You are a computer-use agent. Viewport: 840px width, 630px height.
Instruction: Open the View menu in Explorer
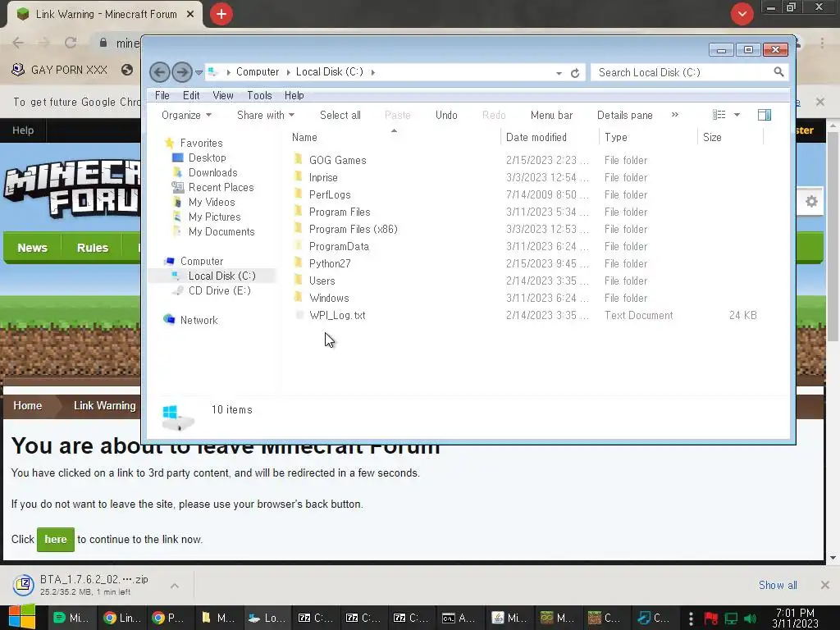tap(223, 95)
